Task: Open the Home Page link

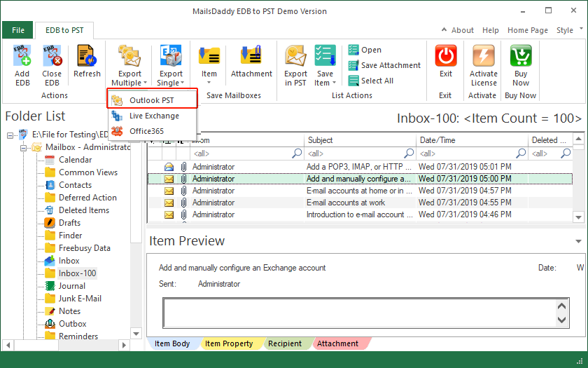Action: pyautogui.click(x=528, y=30)
